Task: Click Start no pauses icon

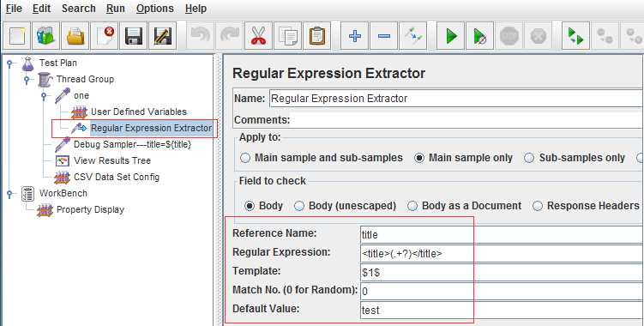Action: tap(479, 36)
